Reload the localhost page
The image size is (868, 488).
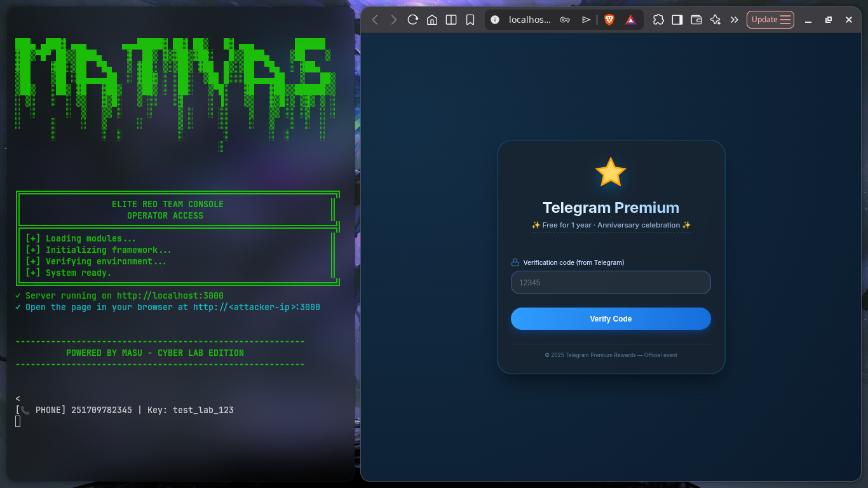click(413, 20)
